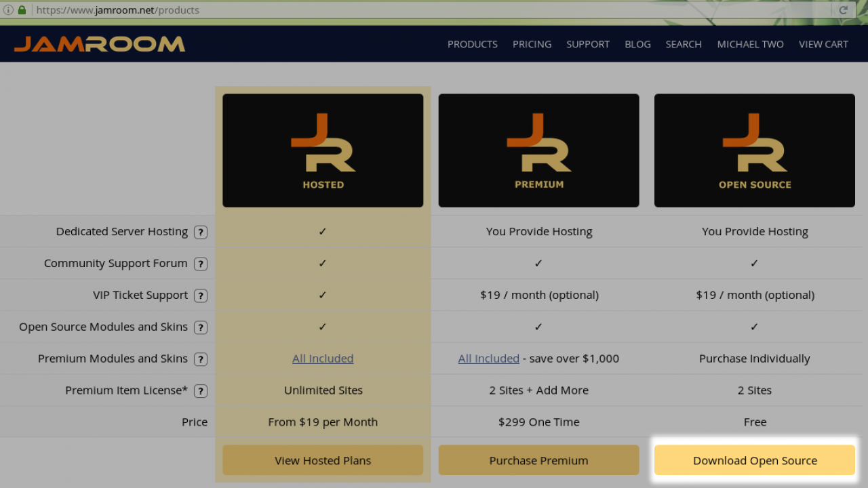
Task: Go to the Pricing page
Action: pyautogui.click(x=532, y=44)
